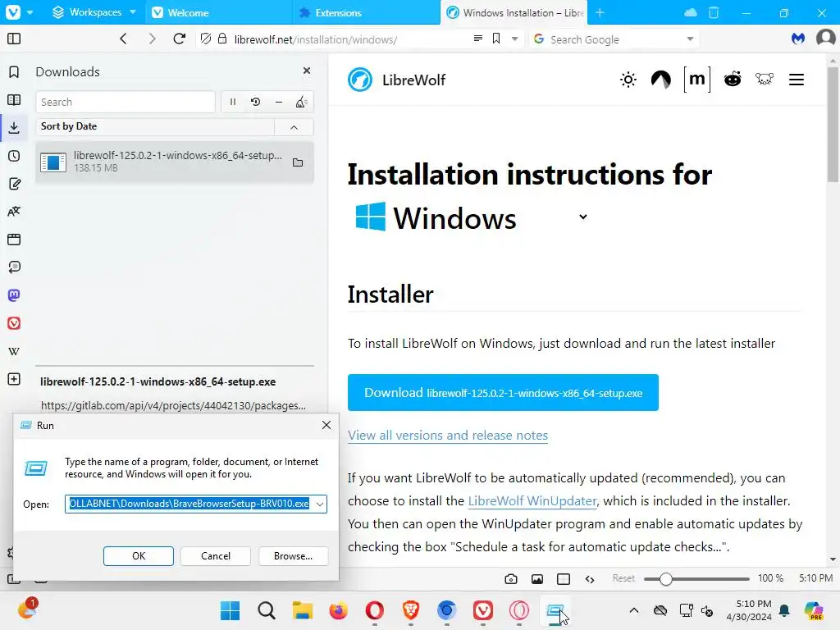Click the Downloads search field

point(126,102)
